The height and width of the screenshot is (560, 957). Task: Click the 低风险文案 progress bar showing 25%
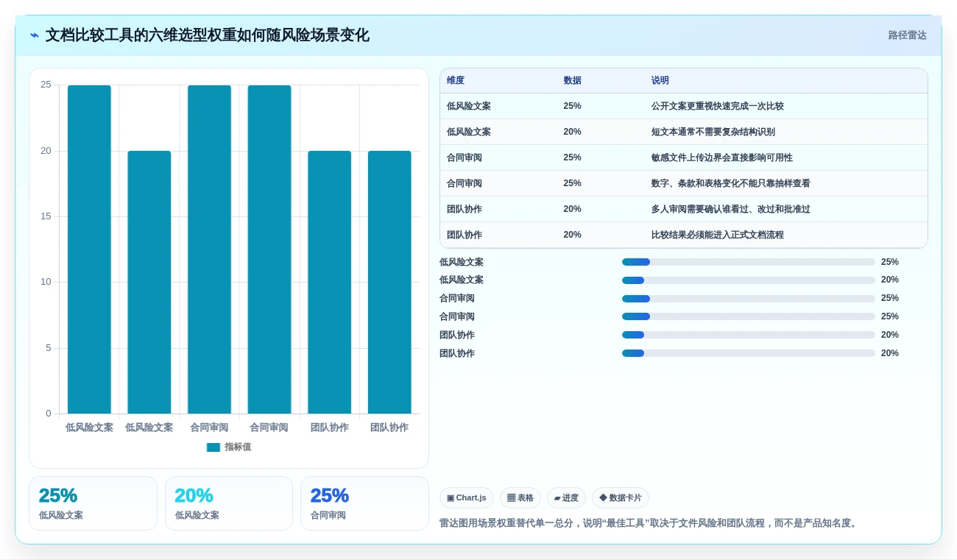tap(749, 262)
